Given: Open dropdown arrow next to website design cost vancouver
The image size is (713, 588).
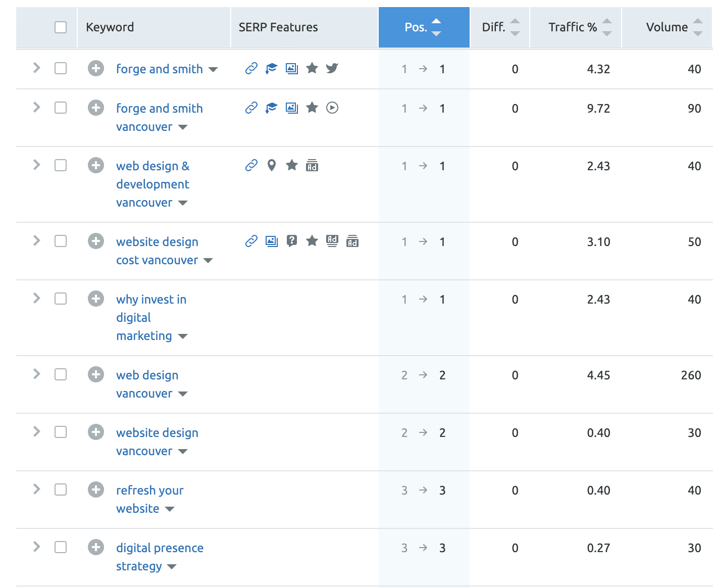Looking at the screenshot, I should pos(208,261).
